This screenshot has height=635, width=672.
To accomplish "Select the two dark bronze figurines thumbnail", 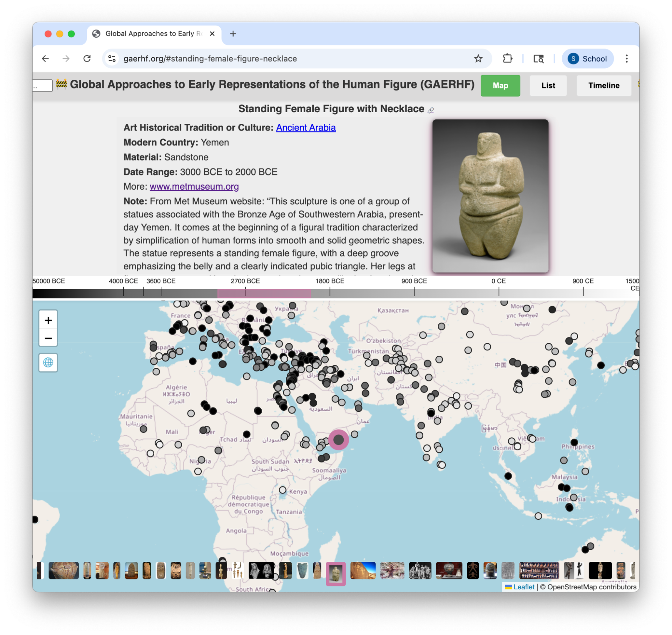I will click(574, 570).
